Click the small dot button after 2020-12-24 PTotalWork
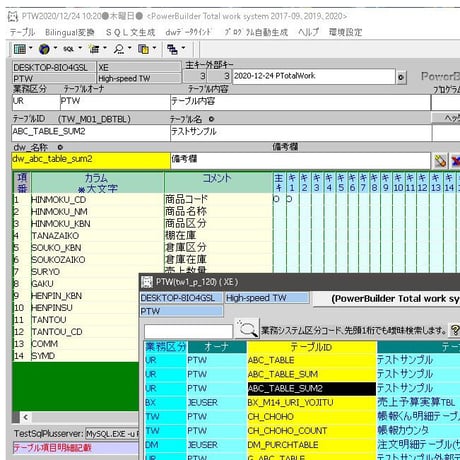460x460 pixels. [x=401, y=77]
